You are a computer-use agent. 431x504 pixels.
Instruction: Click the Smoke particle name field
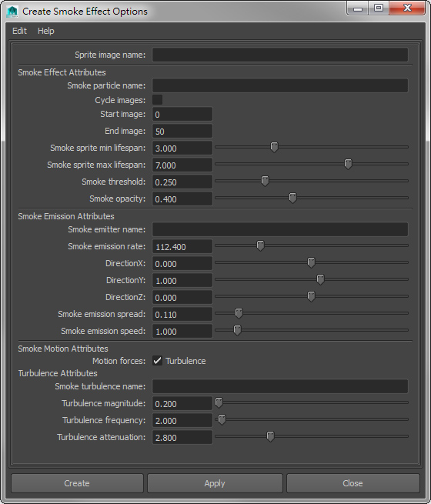click(x=280, y=85)
